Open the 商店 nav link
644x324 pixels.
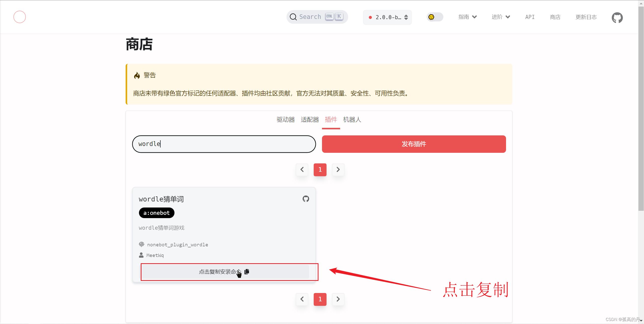tap(555, 17)
